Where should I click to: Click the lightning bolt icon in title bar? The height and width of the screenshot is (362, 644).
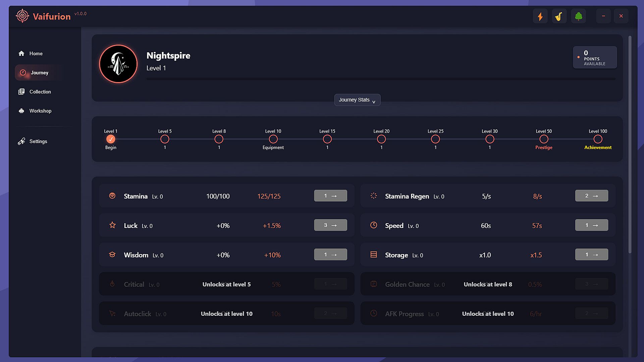pos(540,16)
